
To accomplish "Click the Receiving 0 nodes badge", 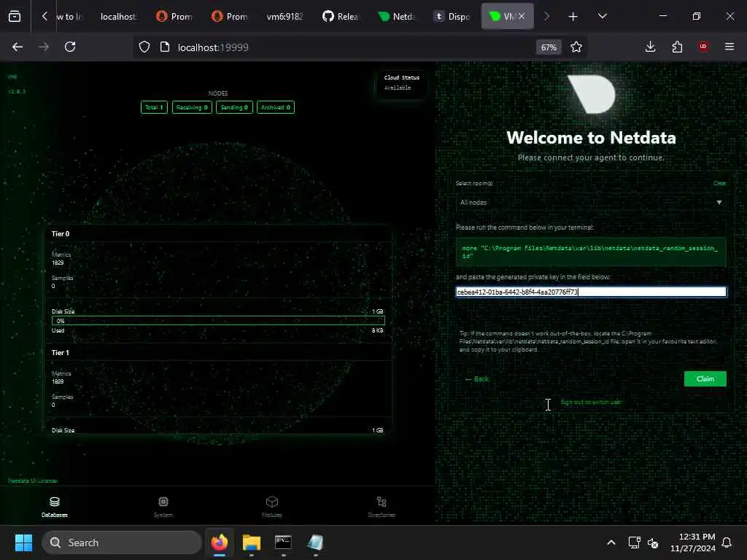I will point(192,108).
